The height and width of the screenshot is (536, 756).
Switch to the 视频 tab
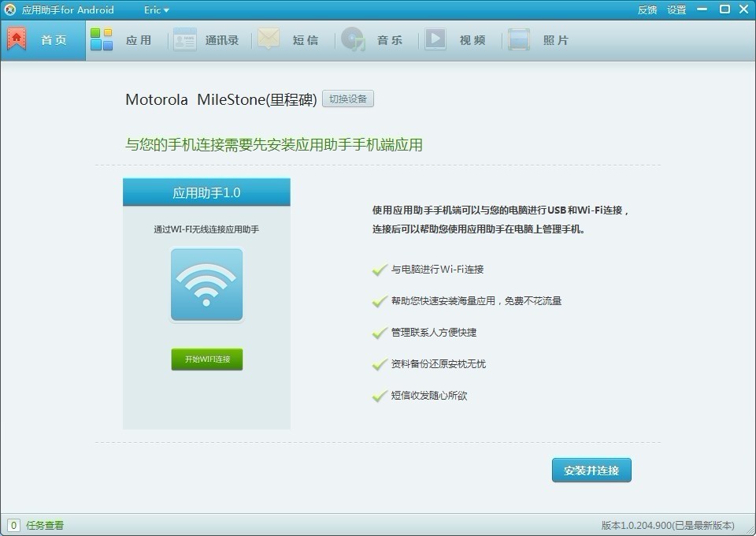(x=472, y=40)
